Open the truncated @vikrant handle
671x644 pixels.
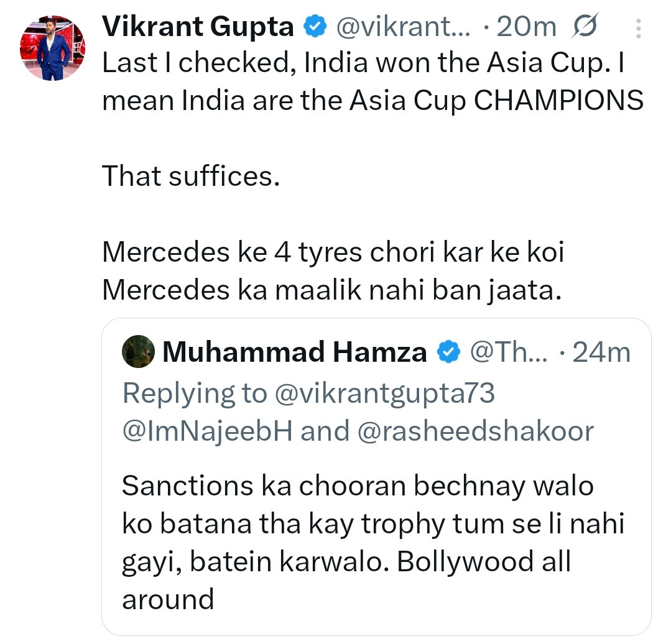[404, 26]
